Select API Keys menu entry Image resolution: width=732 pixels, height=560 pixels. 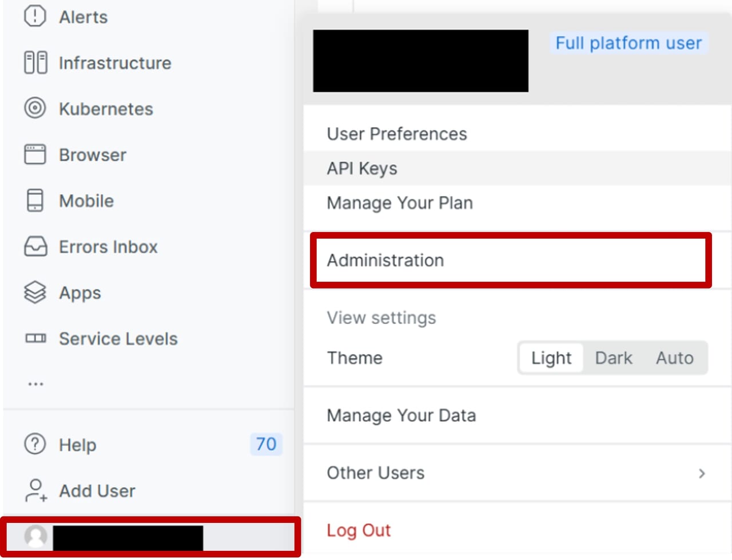click(x=362, y=169)
